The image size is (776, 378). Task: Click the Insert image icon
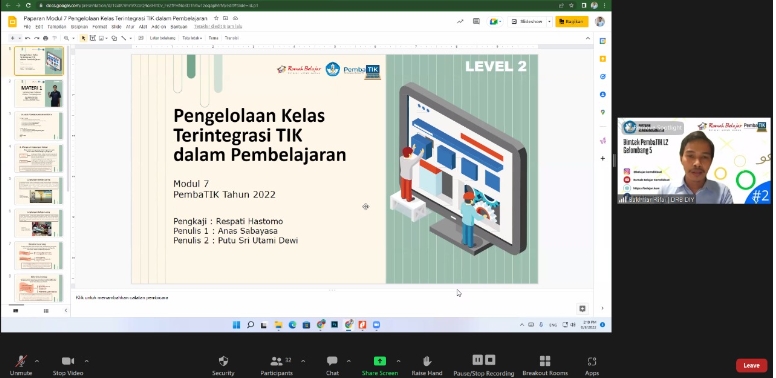pyautogui.click(x=101, y=38)
